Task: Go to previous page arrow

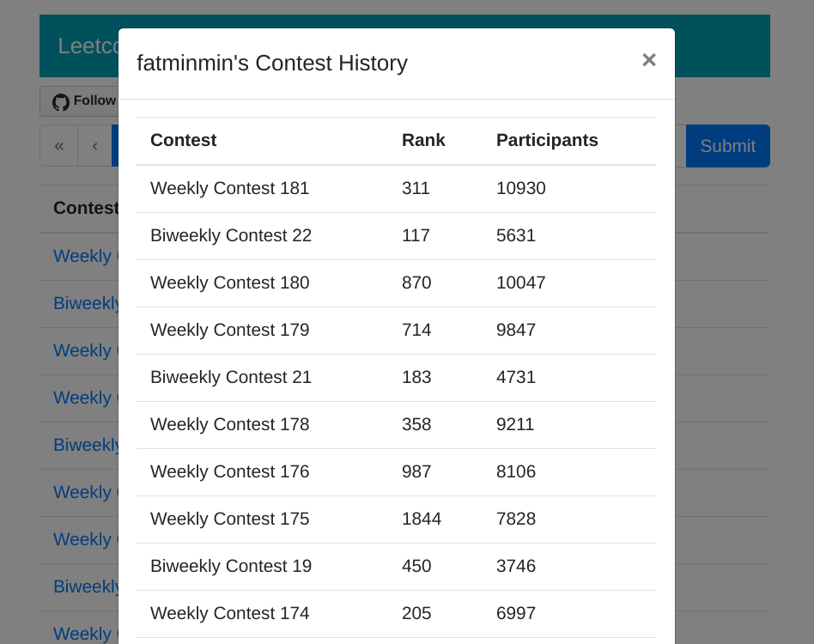Action: click(95, 146)
